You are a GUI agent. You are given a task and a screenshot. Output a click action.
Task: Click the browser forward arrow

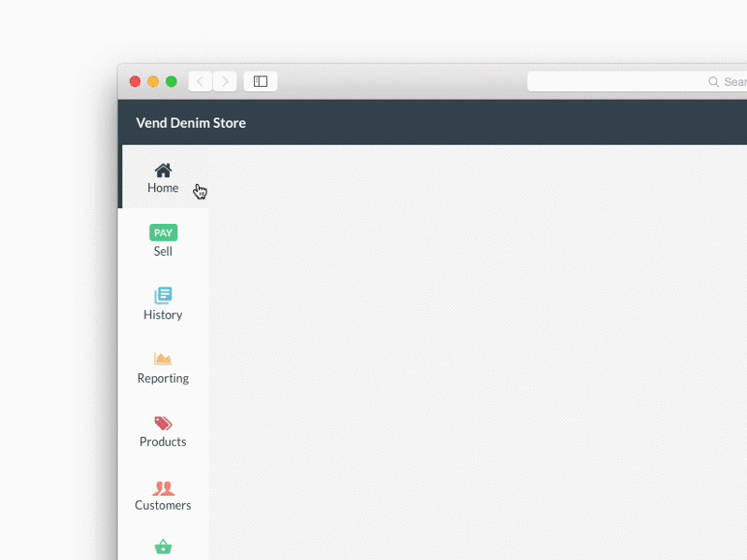225,81
